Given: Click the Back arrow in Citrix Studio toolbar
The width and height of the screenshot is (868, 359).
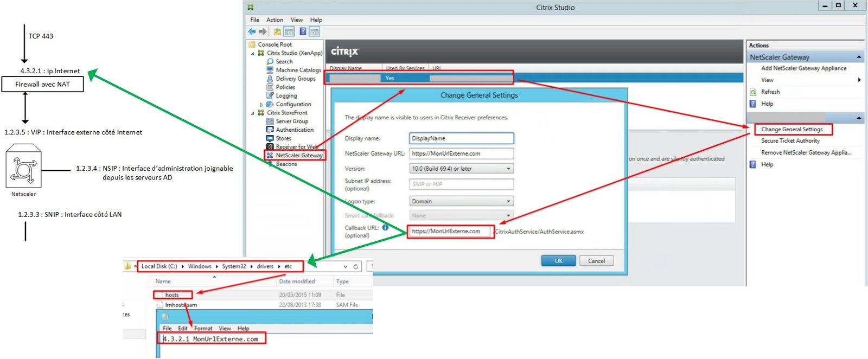Looking at the screenshot, I should 252,31.
